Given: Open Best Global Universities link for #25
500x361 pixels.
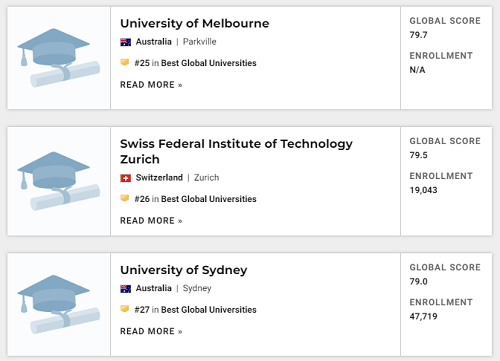Looking at the screenshot, I should coord(209,63).
